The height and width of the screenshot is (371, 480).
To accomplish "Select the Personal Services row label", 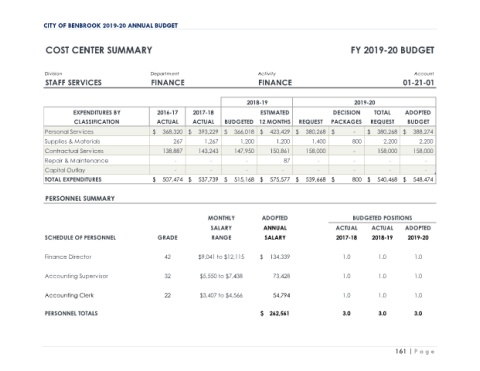I will (69, 132).
